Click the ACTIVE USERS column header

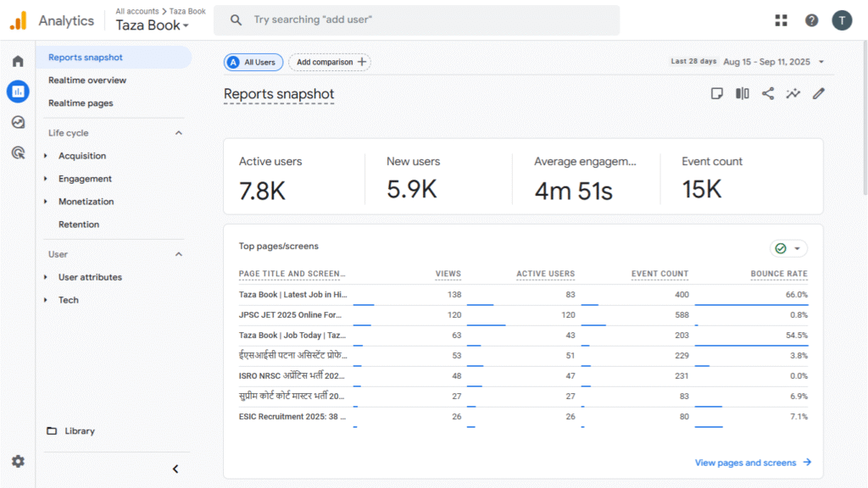coord(546,274)
